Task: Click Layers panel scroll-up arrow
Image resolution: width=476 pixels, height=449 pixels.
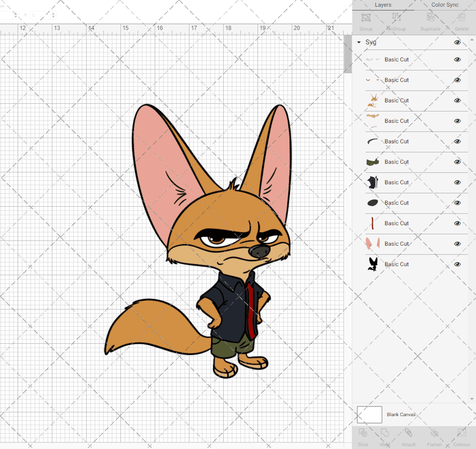Action: coord(471,40)
